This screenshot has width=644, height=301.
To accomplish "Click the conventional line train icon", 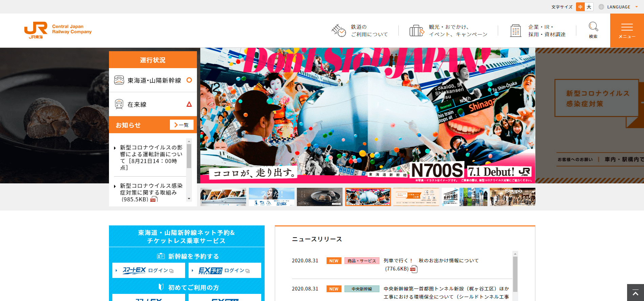I will pyautogui.click(x=119, y=104).
